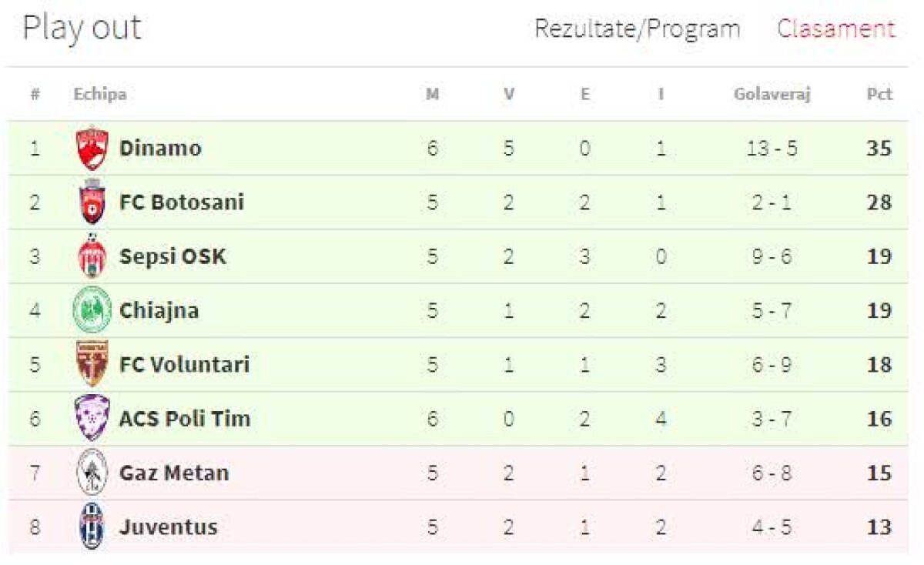Click the Play out section heading
The width and height of the screenshot is (924, 565).
tap(82, 28)
